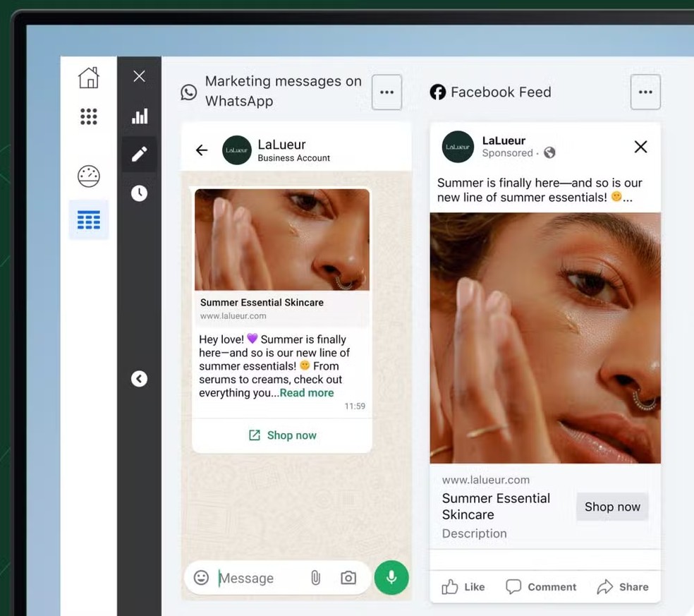The image size is (694, 616).
Task: Click the WhatsApp logo icon
Action: coord(189,92)
